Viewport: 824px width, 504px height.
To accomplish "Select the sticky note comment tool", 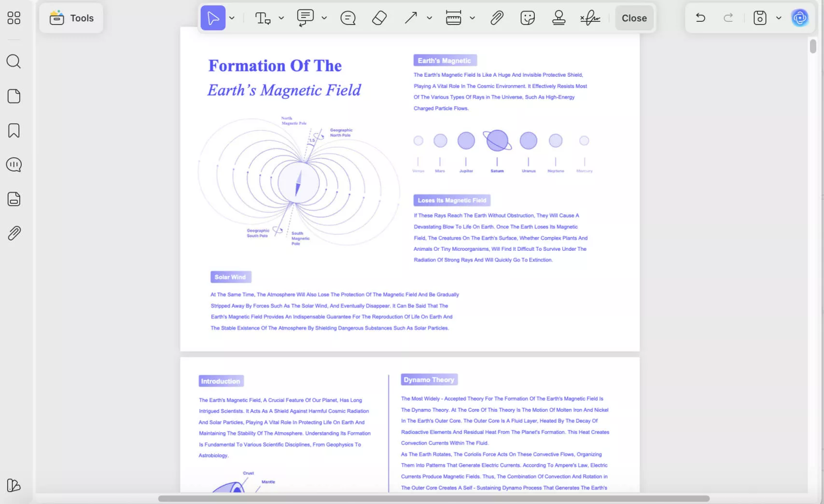I will tap(348, 18).
